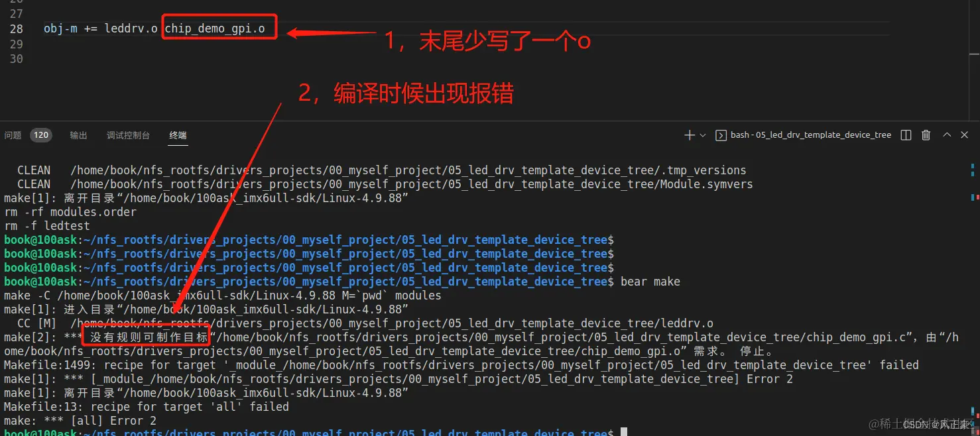Open the 调试控制台 (Debug Console) tab

[x=128, y=135]
